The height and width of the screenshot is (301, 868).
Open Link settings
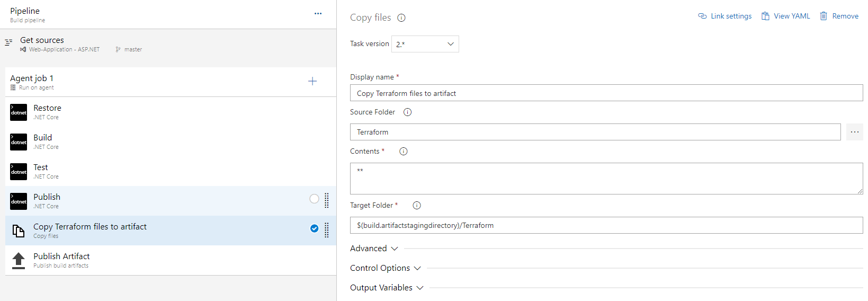(x=725, y=16)
